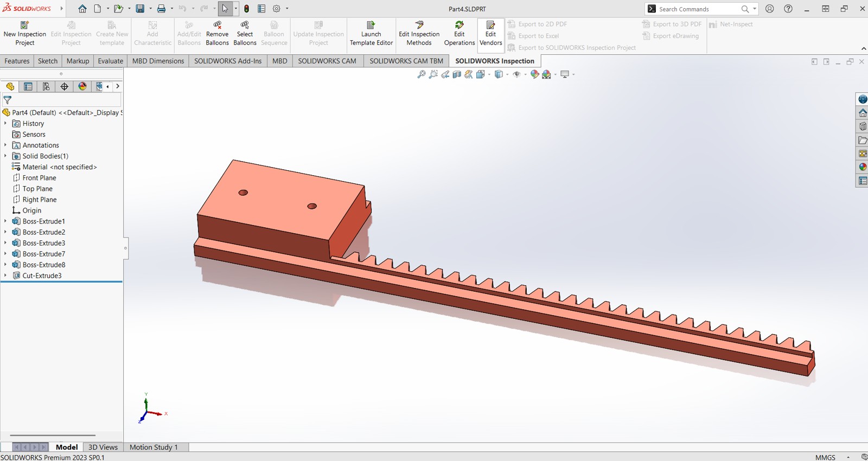Screen dimensions: 868x461
Task: Switch to the FeatureManager Design Tree tab
Action: [x=10, y=86]
